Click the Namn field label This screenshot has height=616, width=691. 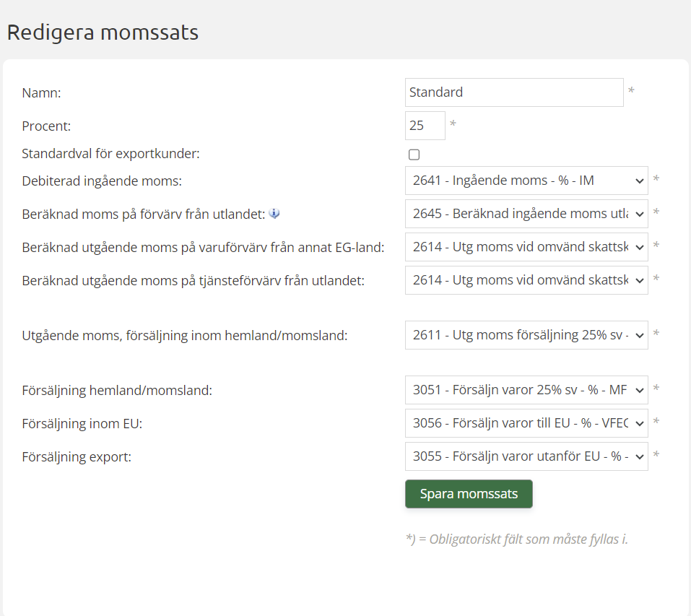(42, 93)
